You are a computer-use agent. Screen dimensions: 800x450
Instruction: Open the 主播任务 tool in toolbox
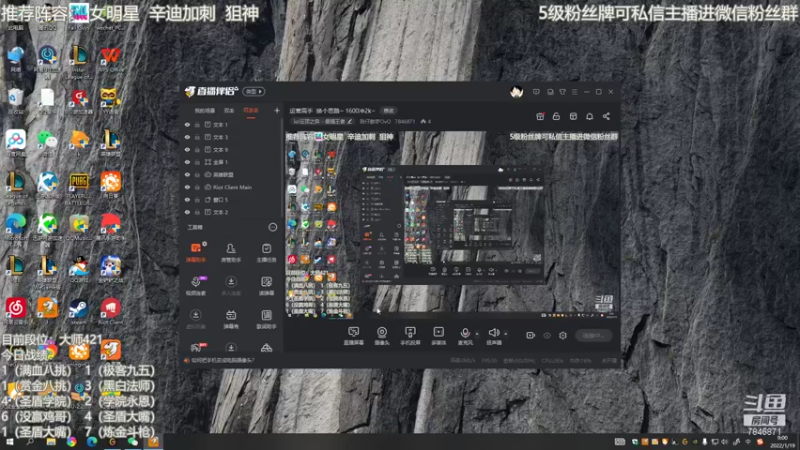pyautogui.click(x=266, y=252)
